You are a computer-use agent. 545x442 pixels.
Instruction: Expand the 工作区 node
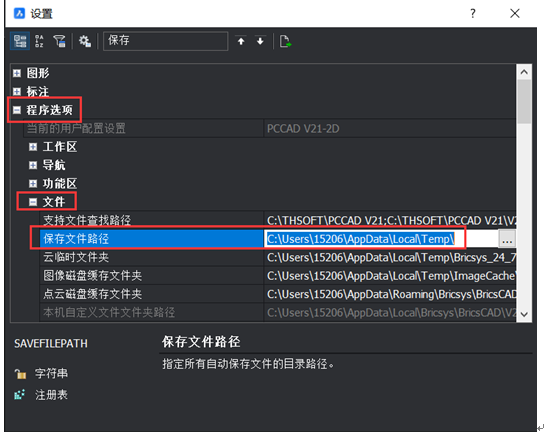click(33, 147)
